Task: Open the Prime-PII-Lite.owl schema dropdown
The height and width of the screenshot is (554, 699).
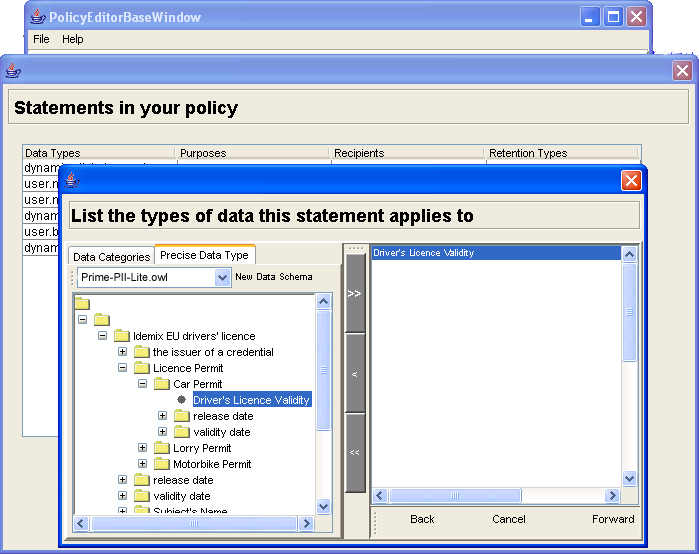Action: coord(222,277)
